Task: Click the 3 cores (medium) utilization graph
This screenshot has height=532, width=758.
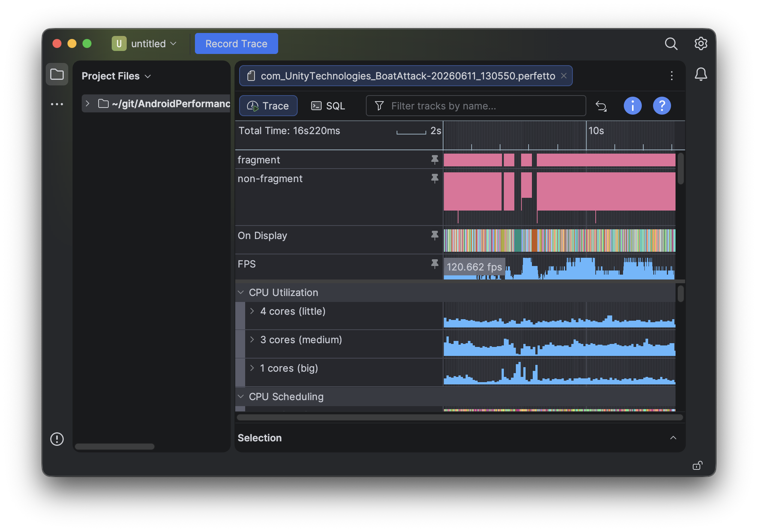Action: point(559,346)
